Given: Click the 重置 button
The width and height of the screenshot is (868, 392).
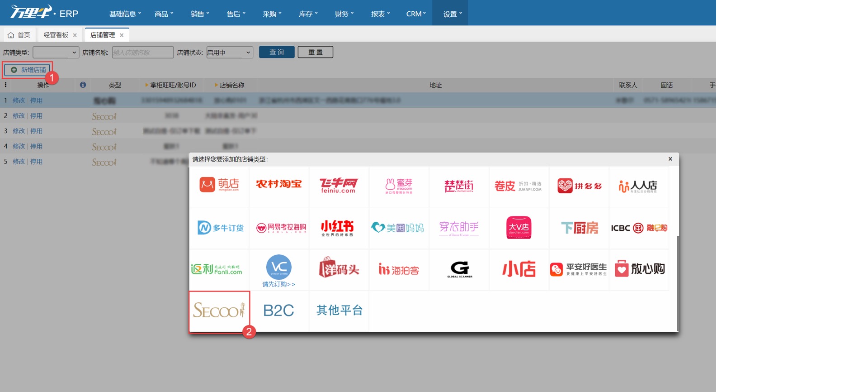Looking at the screenshot, I should pyautogui.click(x=316, y=52).
